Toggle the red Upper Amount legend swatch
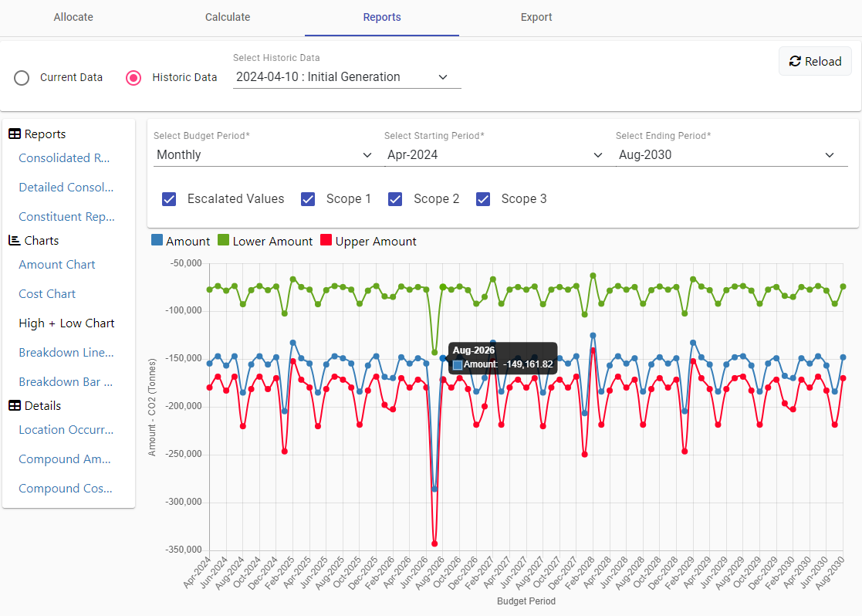 point(326,240)
